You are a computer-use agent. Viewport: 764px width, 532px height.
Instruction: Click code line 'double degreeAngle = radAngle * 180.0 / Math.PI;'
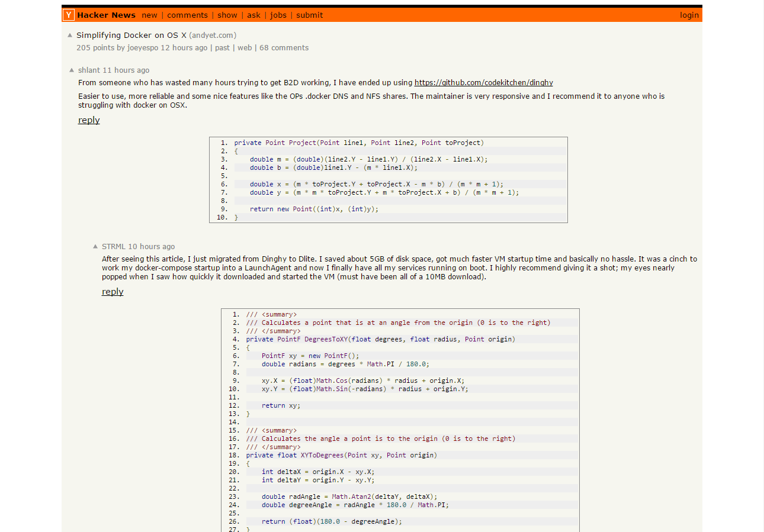(355, 505)
